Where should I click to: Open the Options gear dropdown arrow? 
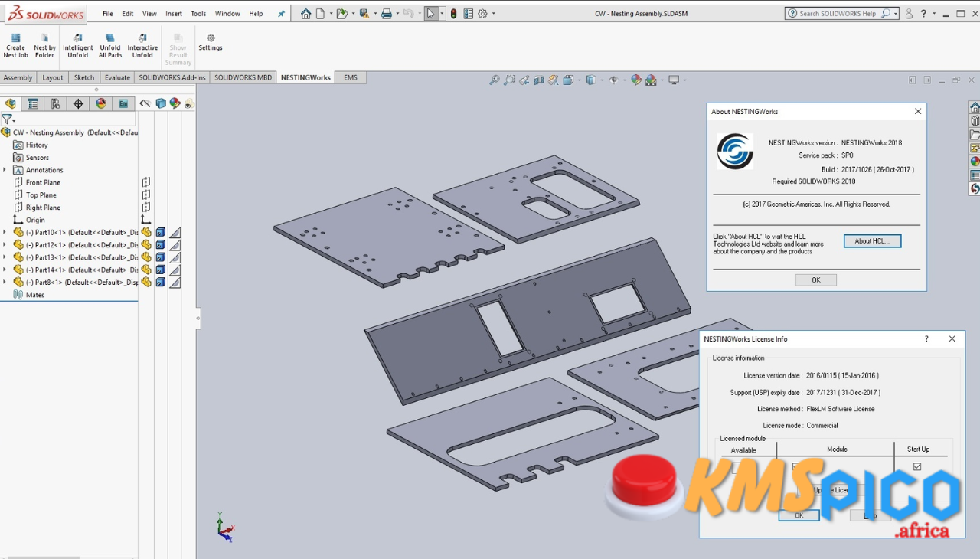[x=494, y=14]
